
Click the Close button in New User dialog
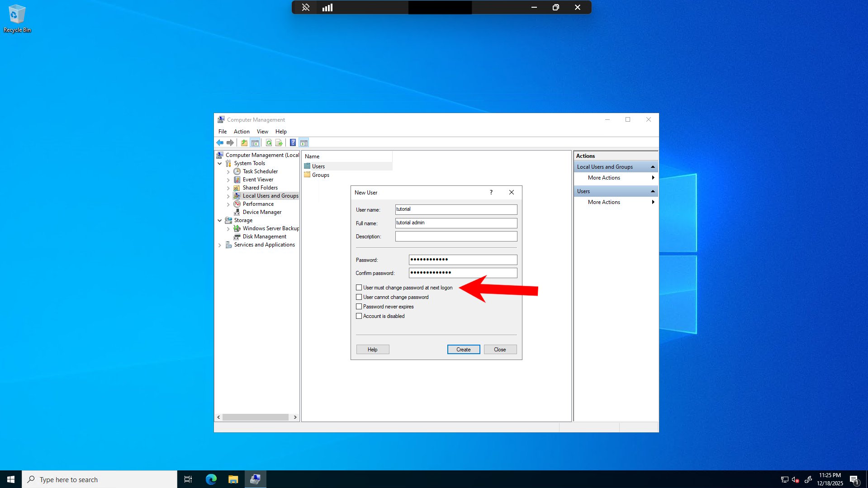coord(500,350)
